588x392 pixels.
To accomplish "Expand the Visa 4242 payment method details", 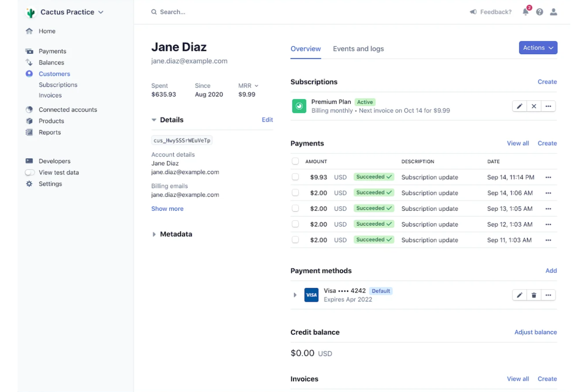I will (x=295, y=295).
